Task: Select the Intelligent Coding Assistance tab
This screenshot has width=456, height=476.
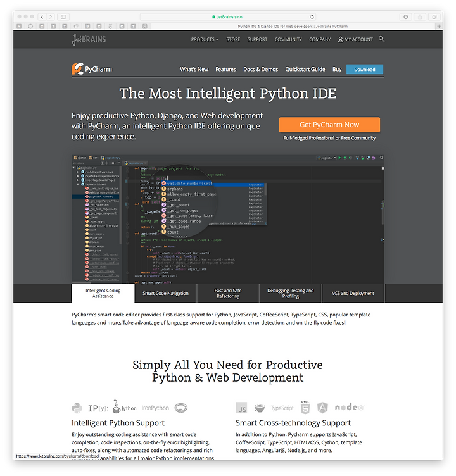Action: tap(103, 293)
